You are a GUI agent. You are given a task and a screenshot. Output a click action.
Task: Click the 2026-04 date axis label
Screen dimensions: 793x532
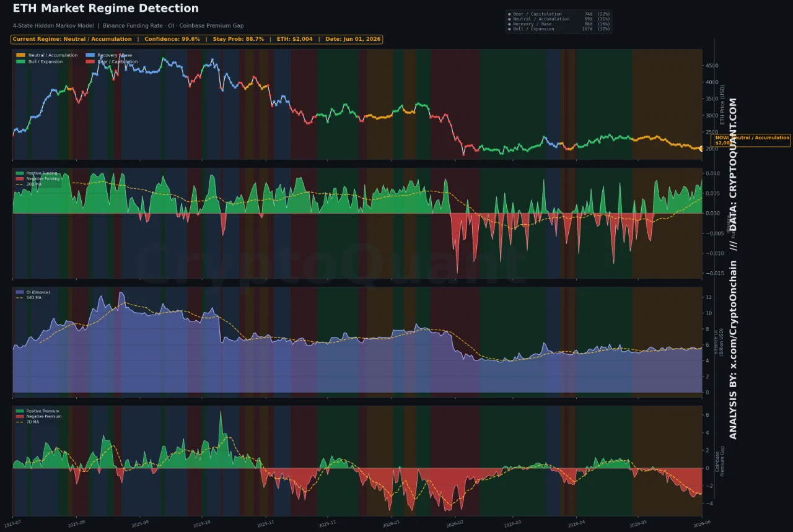576,523
